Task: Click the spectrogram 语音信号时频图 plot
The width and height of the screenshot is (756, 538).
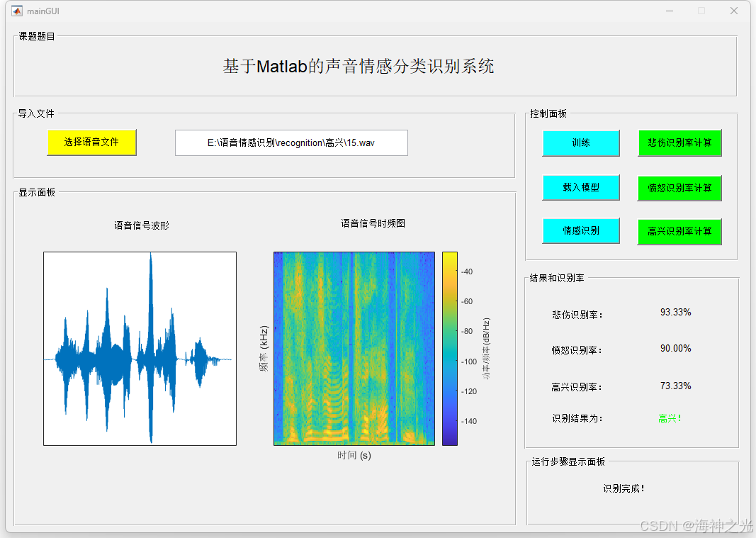Action: 354,348
